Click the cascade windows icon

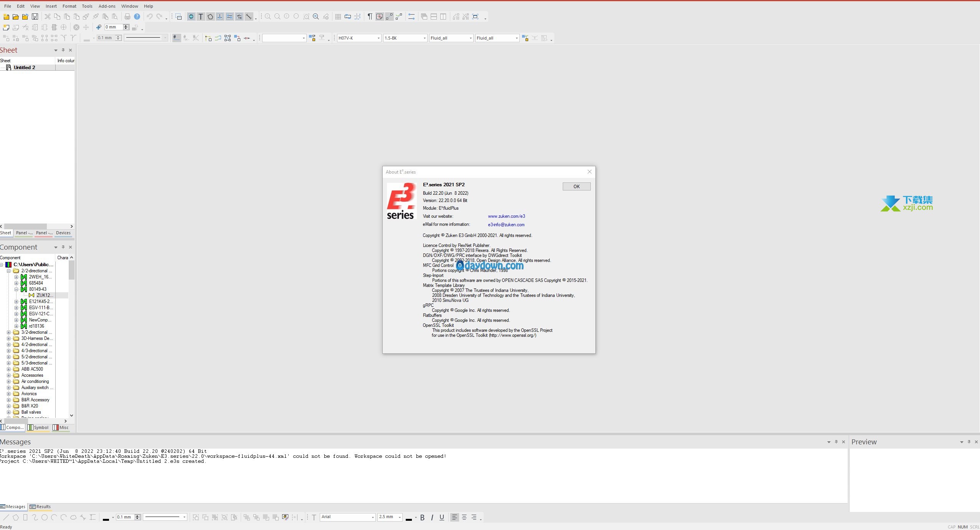[424, 17]
